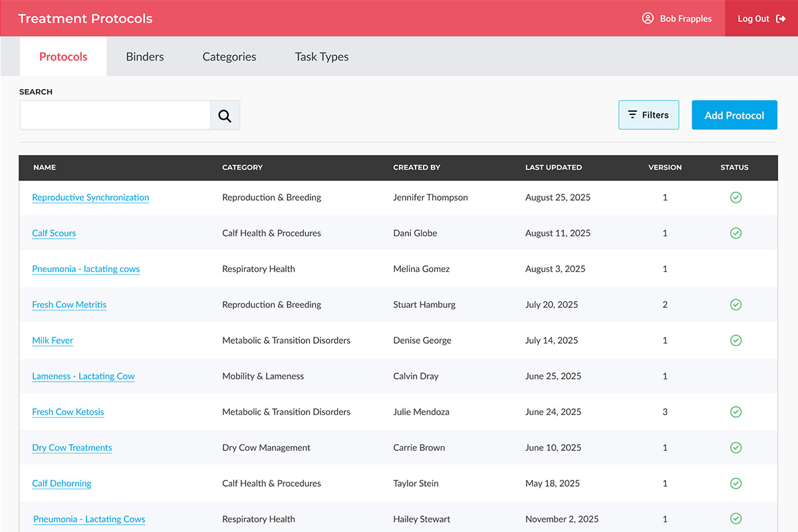
Task: Click status checkmark icon for Calf Scours
Action: point(735,233)
